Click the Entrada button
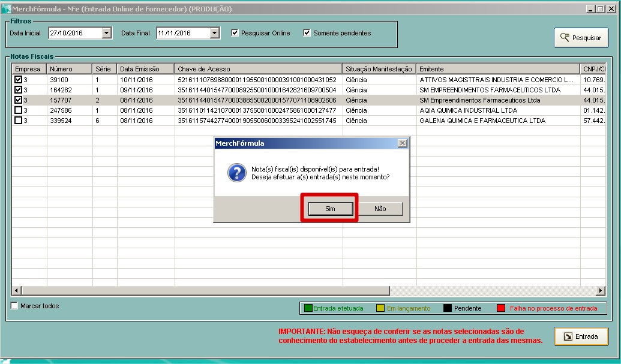Image resolution: width=621 pixels, height=364 pixels. click(581, 336)
